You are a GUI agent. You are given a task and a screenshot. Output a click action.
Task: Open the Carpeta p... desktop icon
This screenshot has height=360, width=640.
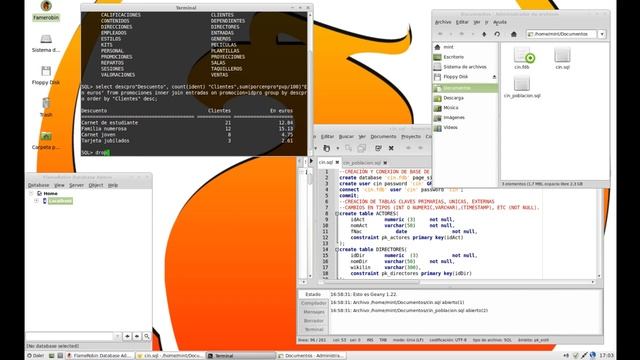tap(46, 140)
